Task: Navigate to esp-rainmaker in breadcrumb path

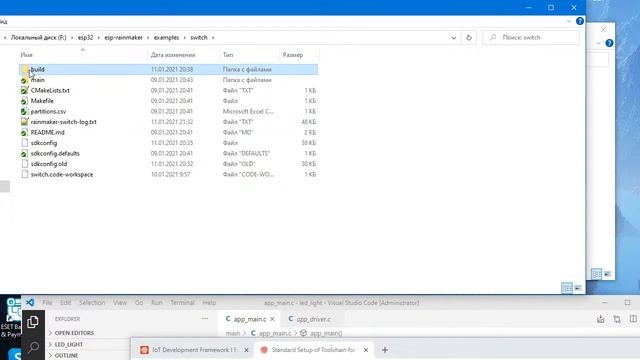Action: click(123, 38)
